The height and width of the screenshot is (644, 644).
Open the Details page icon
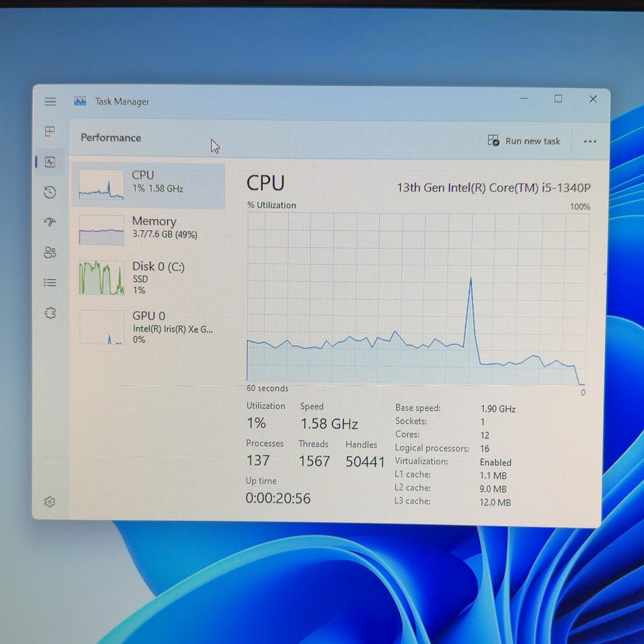50,282
